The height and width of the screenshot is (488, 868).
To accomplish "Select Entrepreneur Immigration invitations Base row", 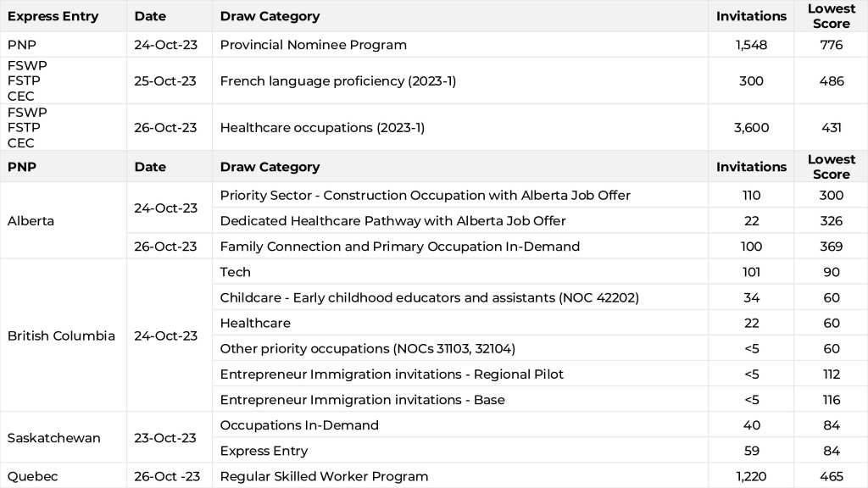I will pos(362,399).
